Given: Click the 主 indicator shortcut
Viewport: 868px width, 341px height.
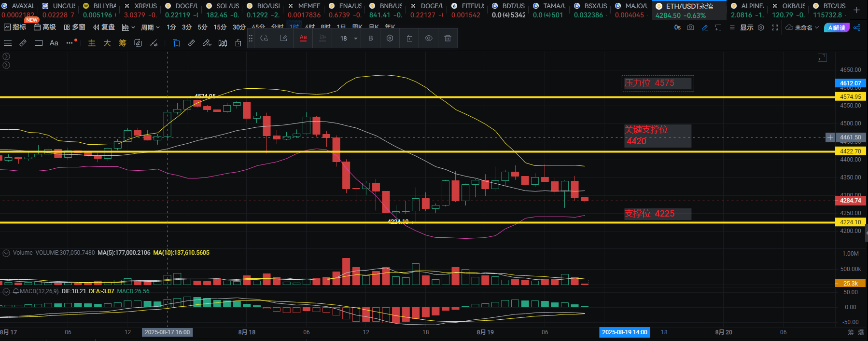Looking at the screenshot, I should (x=92, y=43).
